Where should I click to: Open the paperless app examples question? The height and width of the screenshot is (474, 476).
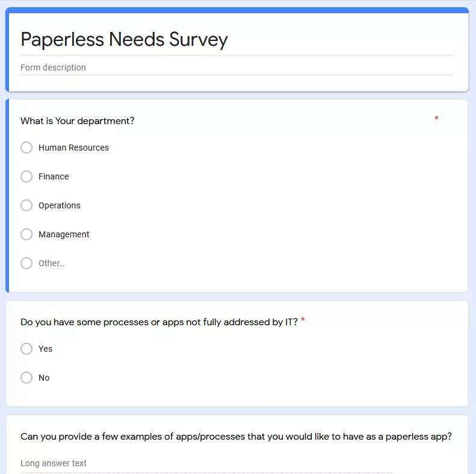[x=236, y=437]
